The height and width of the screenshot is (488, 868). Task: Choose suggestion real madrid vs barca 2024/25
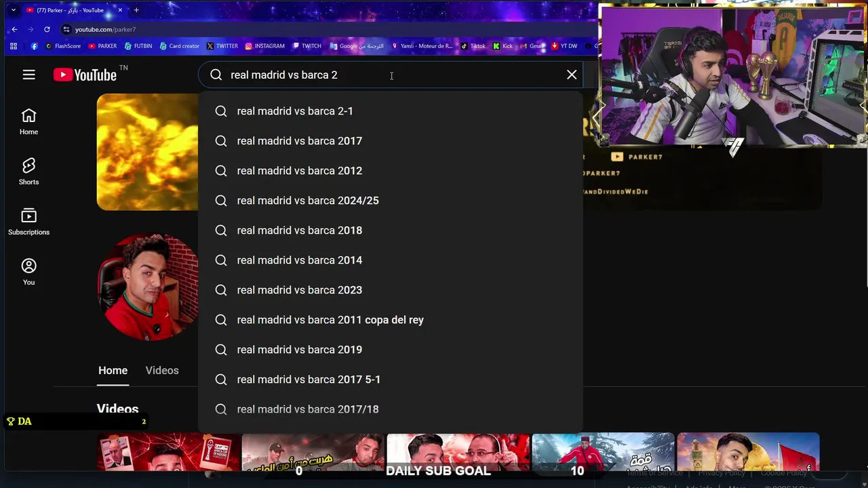(x=391, y=201)
